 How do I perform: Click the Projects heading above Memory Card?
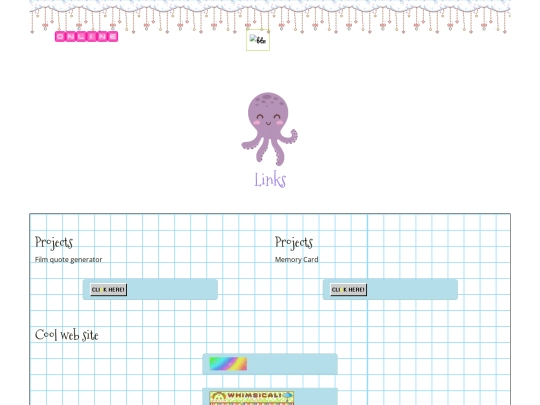[294, 242]
